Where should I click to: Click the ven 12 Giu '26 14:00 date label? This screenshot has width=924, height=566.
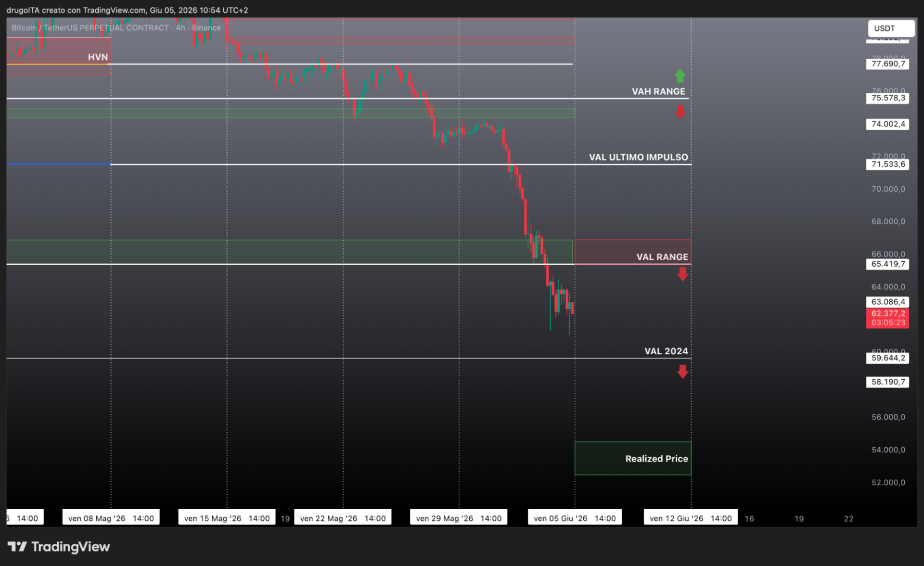691,518
